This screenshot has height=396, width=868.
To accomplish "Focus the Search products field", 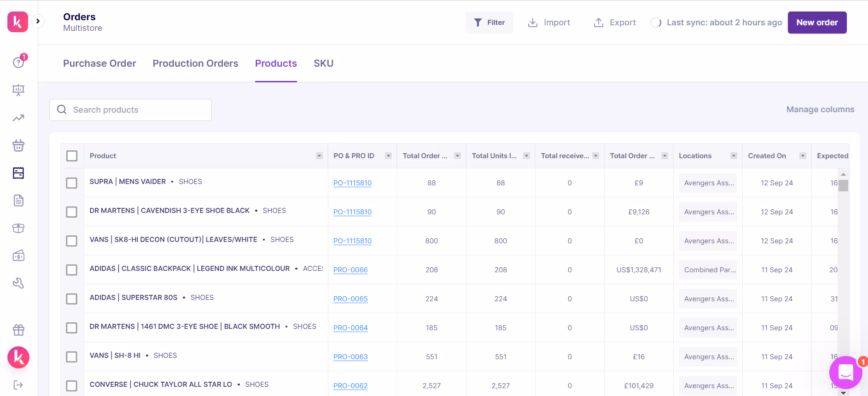I will 130,110.
